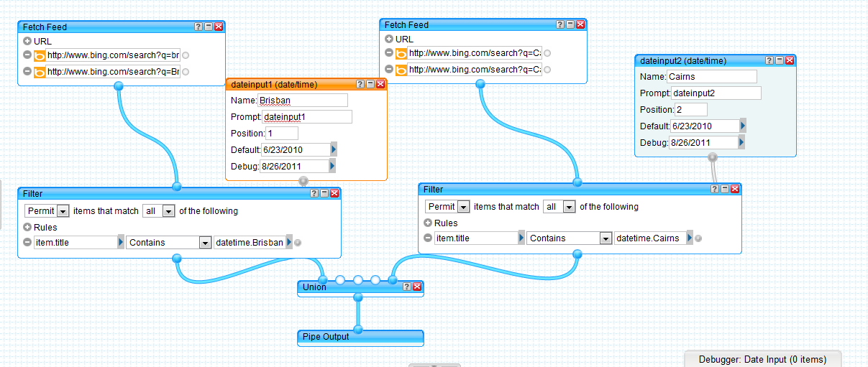Edit the Name field containing Cairns
The image size is (868, 367).
(711, 77)
